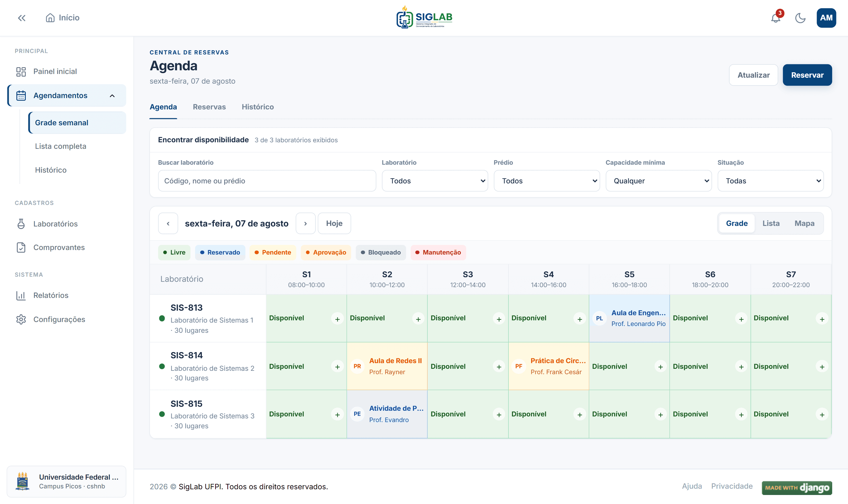
Task: Click the Reservado legend chip
Action: point(220,252)
